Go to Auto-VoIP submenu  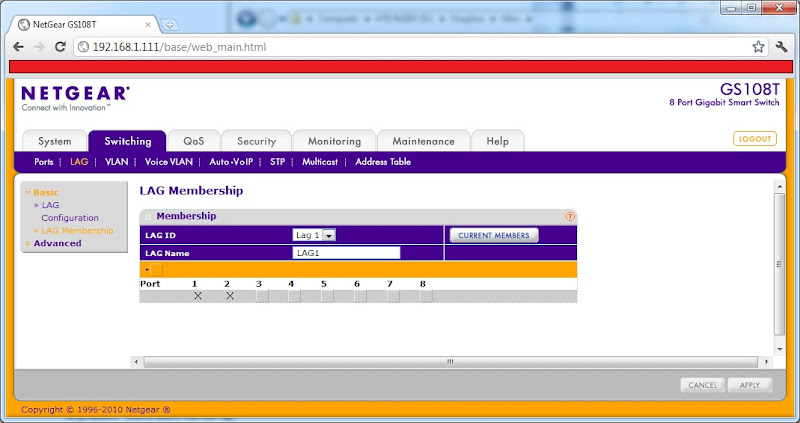pyautogui.click(x=231, y=162)
